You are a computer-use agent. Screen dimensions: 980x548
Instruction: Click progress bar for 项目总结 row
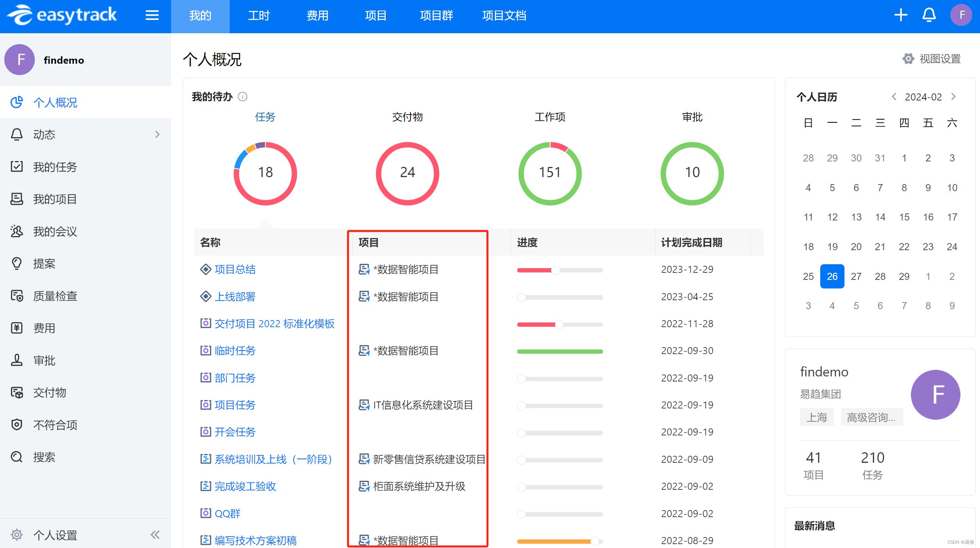click(x=559, y=270)
